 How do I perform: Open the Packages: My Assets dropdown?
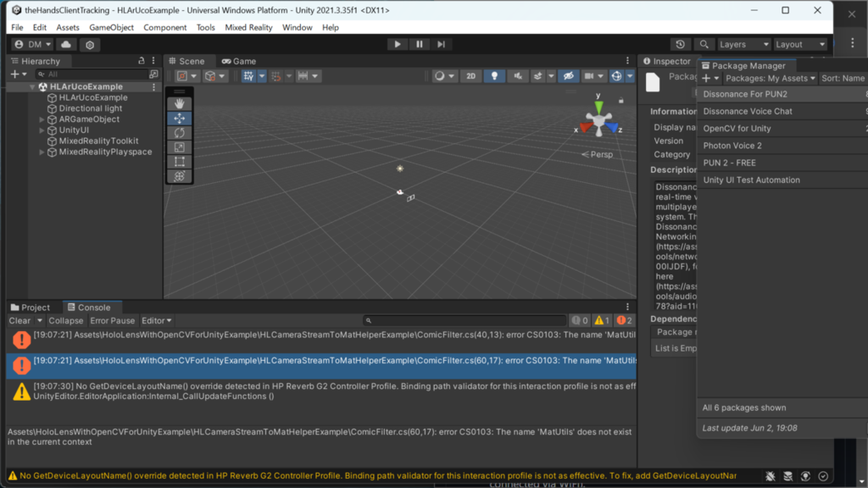pyautogui.click(x=770, y=79)
